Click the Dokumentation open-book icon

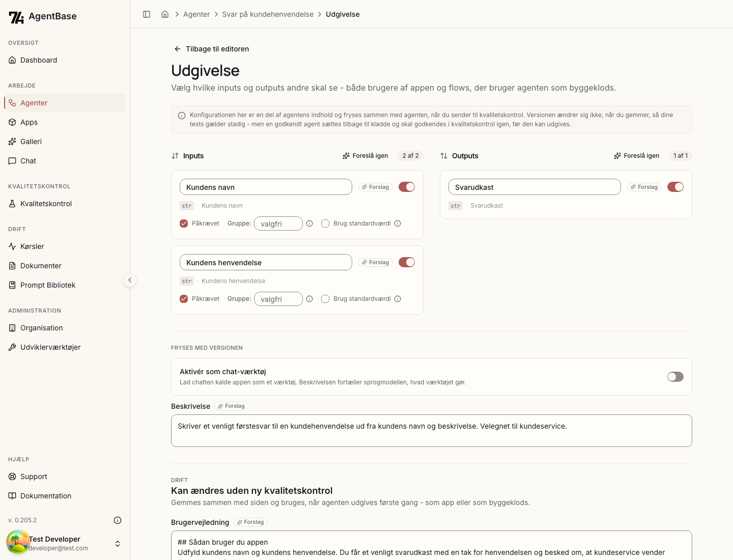pos(12,496)
